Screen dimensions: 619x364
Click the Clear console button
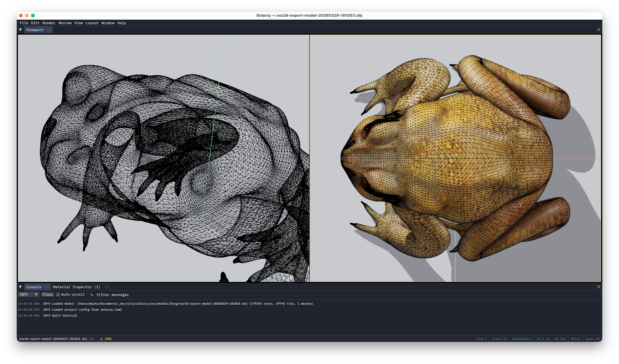[48, 294]
